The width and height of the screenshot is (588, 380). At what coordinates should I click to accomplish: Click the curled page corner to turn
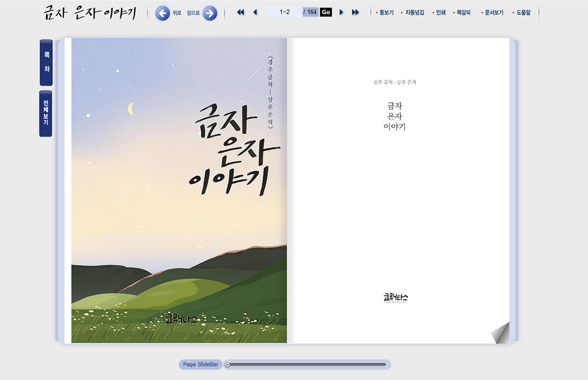pos(501,334)
